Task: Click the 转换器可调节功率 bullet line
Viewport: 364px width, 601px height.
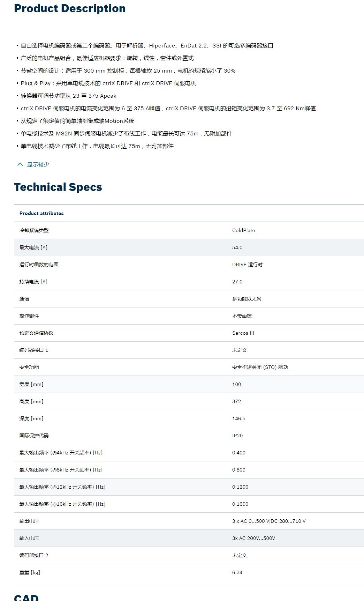Action: (68, 96)
